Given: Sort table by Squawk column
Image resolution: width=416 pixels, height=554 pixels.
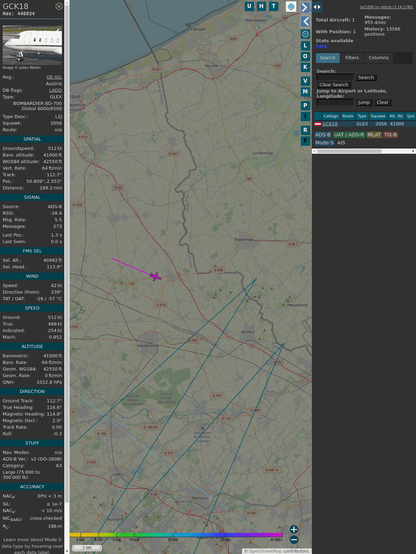Looking at the screenshot, I should pos(378,116).
